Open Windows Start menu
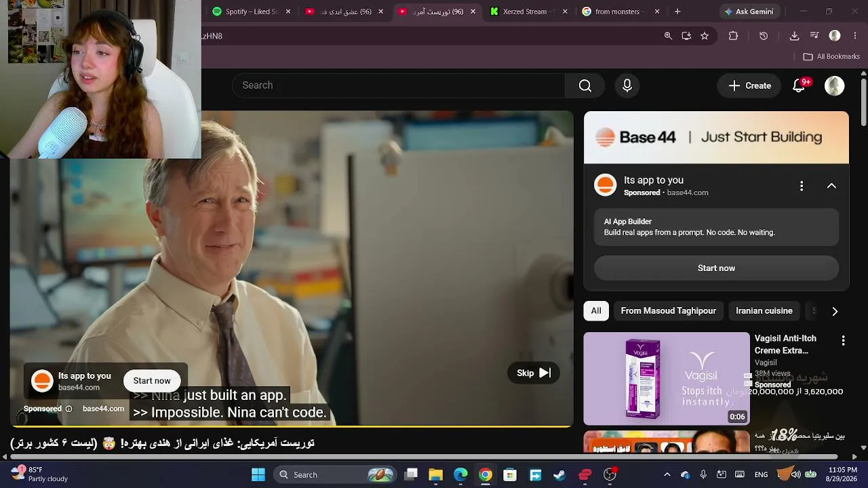Image resolution: width=868 pixels, height=488 pixels. pyautogui.click(x=258, y=474)
